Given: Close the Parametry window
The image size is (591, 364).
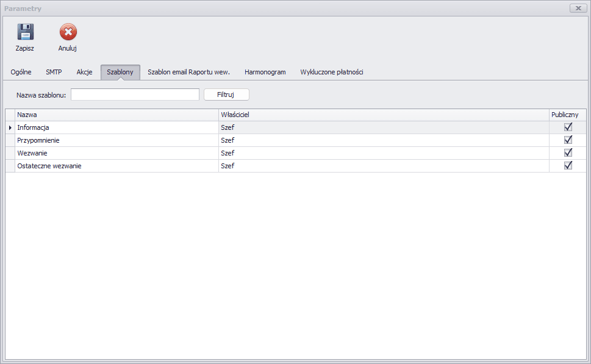Looking at the screenshot, I should (x=578, y=8).
